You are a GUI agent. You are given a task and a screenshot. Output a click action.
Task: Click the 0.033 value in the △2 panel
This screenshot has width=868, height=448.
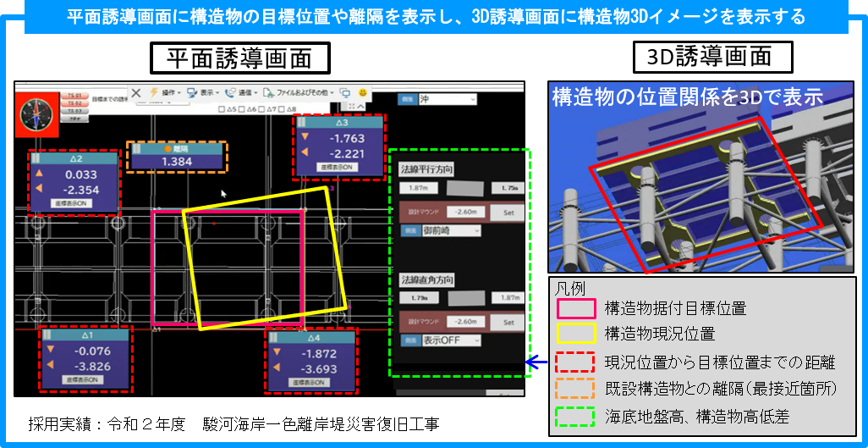(80, 174)
